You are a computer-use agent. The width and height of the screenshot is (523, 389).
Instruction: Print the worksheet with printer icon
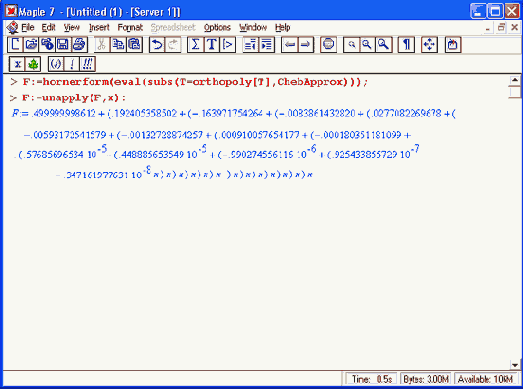(x=79, y=44)
